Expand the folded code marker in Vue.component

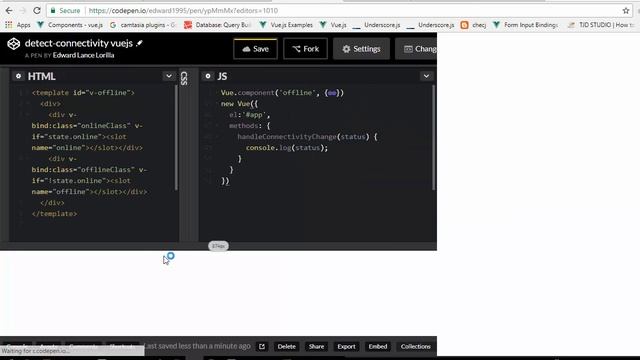click(332, 93)
